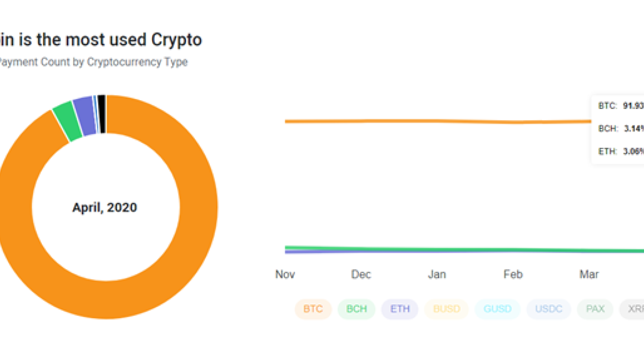
Task: Click the Feb axis label
Action: [x=513, y=274]
